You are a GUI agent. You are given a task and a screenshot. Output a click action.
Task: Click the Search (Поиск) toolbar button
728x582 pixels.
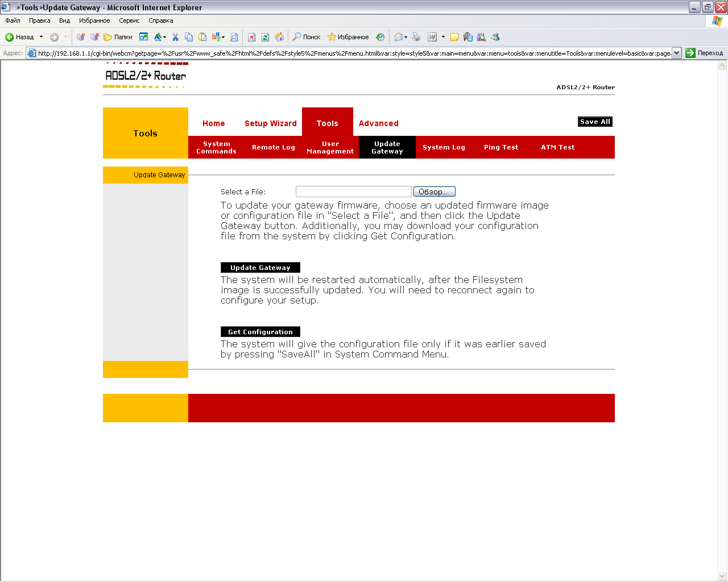(x=307, y=37)
